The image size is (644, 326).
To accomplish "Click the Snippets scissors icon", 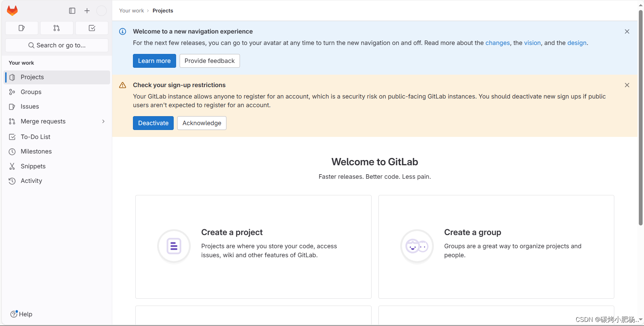I will coord(12,166).
